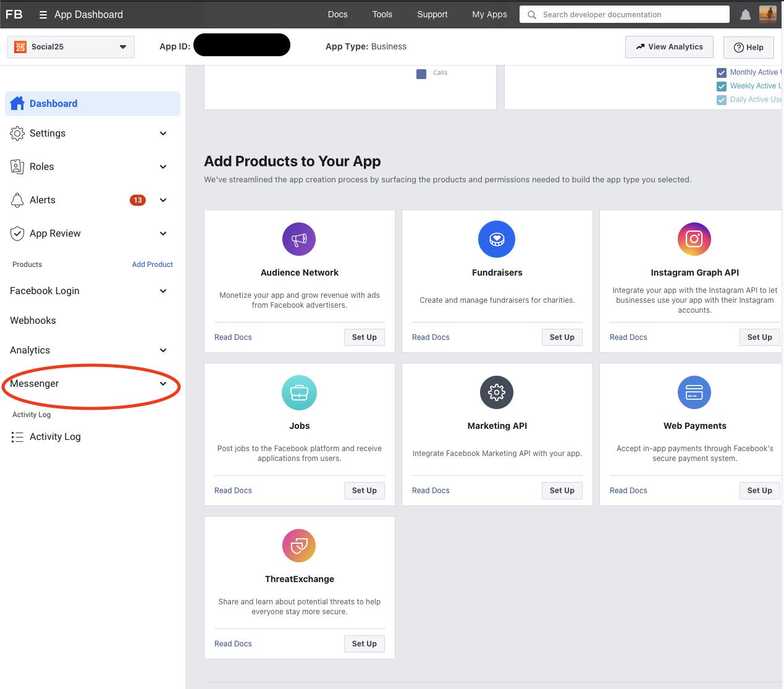
Task: Click the Fundraisers heart icon
Action: [x=497, y=239]
